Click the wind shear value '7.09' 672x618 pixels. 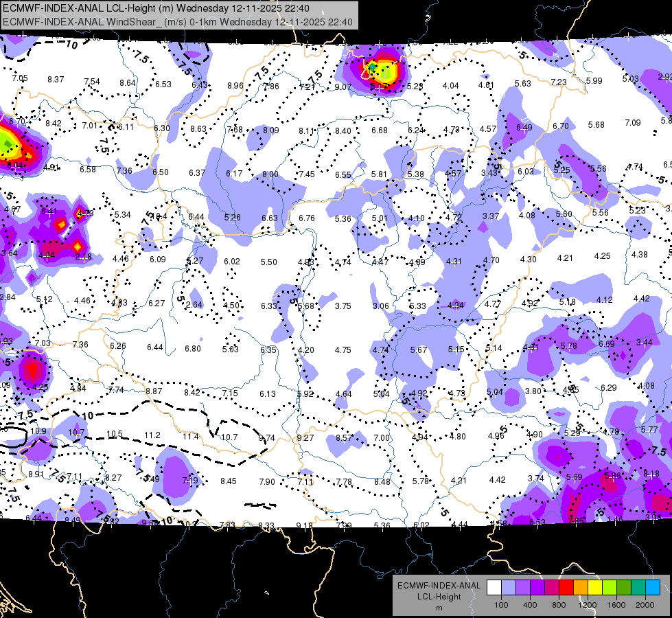(x=633, y=123)
